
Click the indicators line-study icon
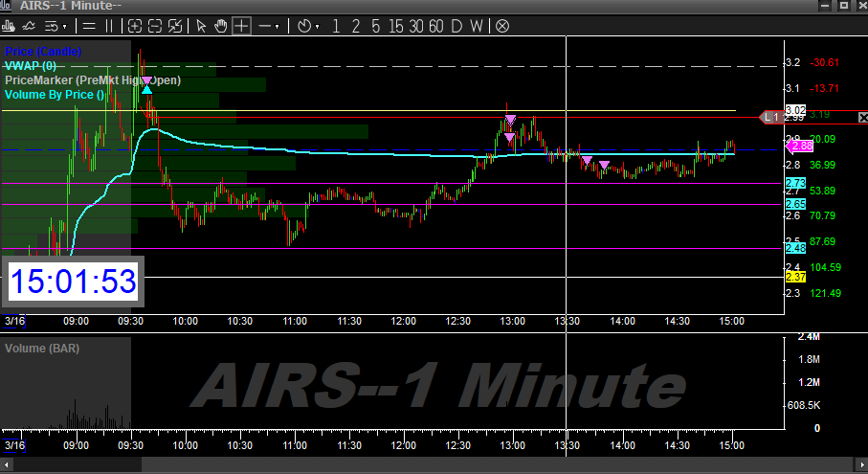coord(29,26)
